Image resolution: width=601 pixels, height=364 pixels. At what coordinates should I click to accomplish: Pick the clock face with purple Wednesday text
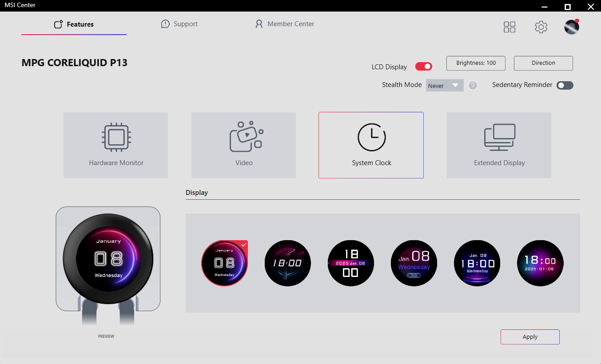point(414,263)
